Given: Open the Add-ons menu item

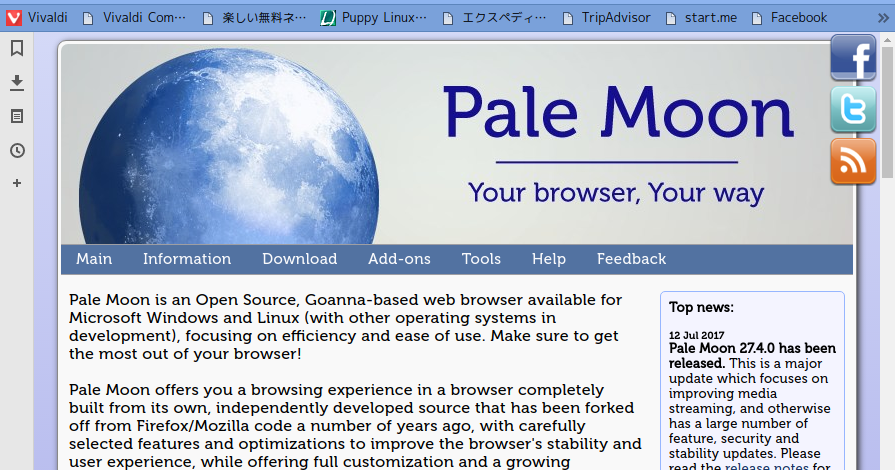Looking at the screenshot, I should (400, 259).
